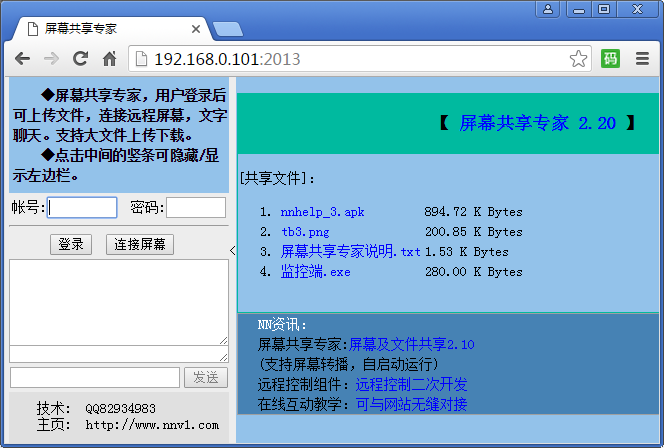This screenshot has width=664, height=448.
Task: Focus the 密码 password input field
Action: tap(196, 207)
